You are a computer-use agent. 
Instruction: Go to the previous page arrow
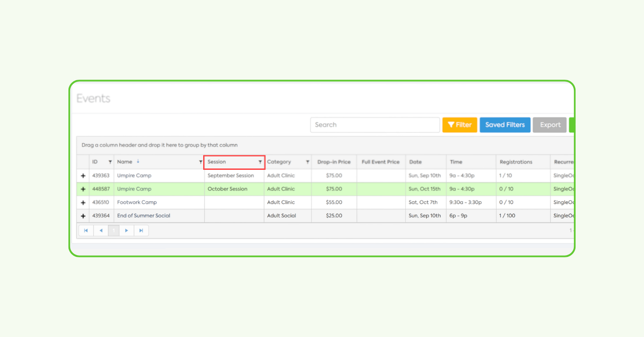point(101,230)
